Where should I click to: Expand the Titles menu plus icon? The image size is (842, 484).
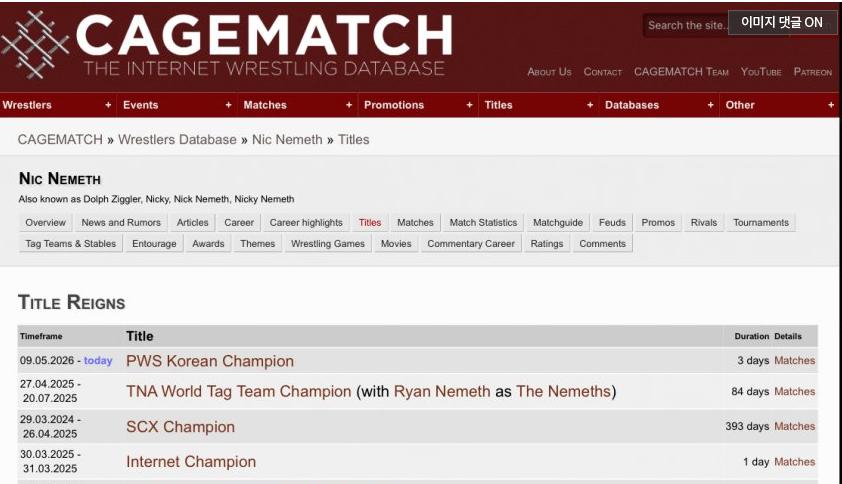click(x=590, y=105)
